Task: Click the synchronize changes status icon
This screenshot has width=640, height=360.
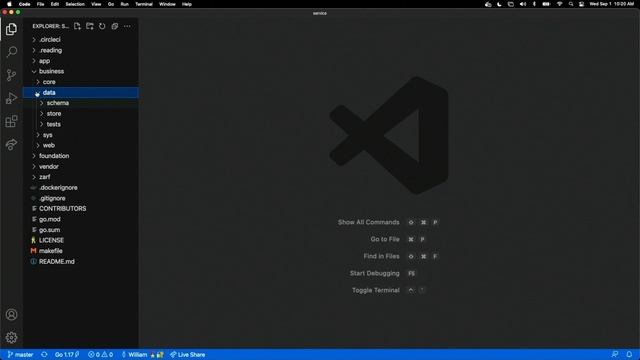Action: click(x=44, y=355)
